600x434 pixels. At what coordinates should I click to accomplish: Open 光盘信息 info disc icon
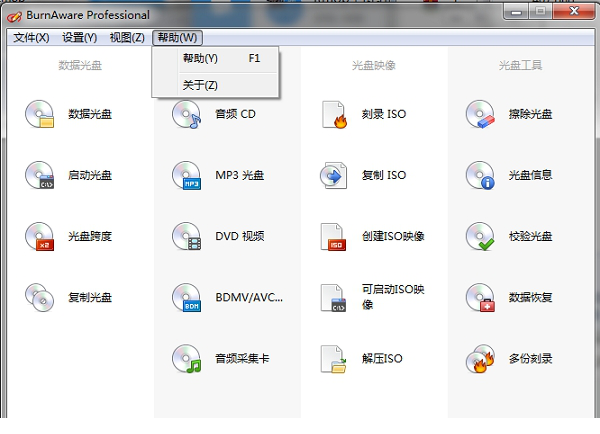(480, 175)
